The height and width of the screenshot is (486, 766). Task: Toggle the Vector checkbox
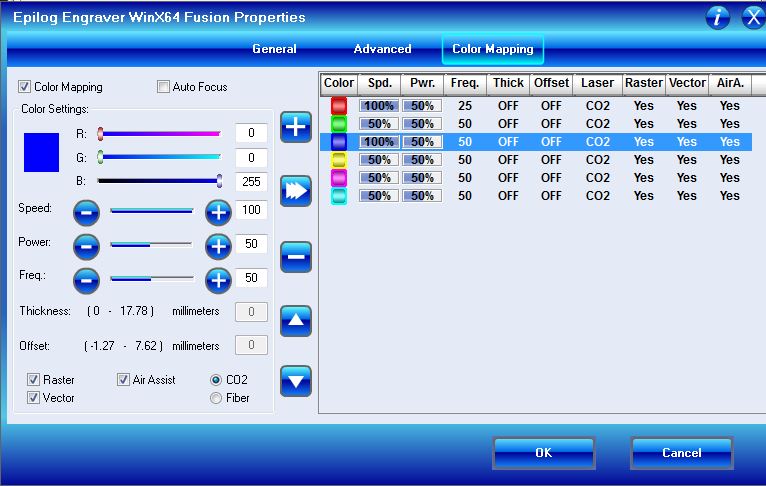(x=33, y=398)
